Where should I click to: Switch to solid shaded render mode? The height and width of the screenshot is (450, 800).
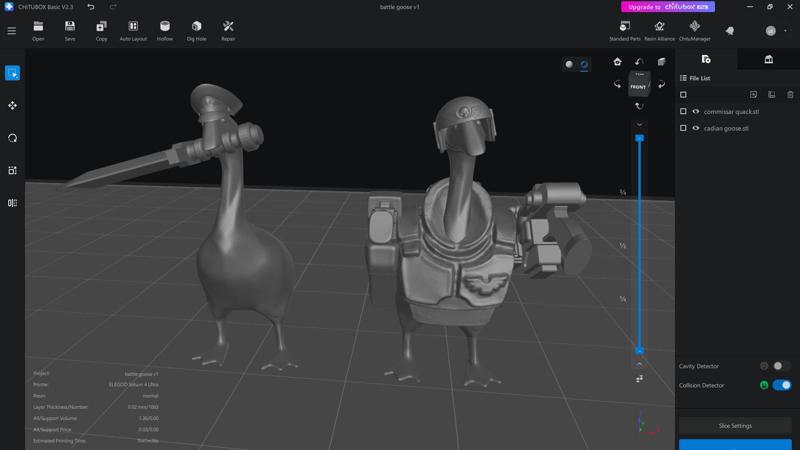click(x=569, y=64)
